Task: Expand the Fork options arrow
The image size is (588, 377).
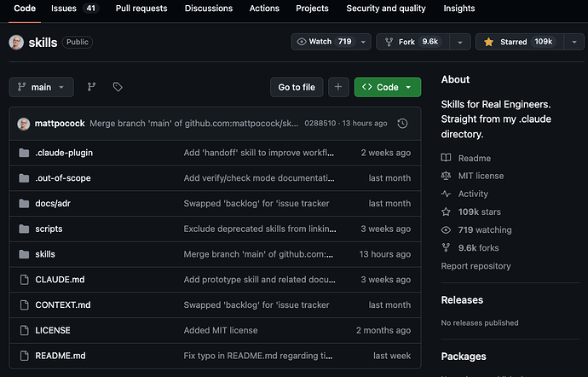Action: tap(460, 42)
